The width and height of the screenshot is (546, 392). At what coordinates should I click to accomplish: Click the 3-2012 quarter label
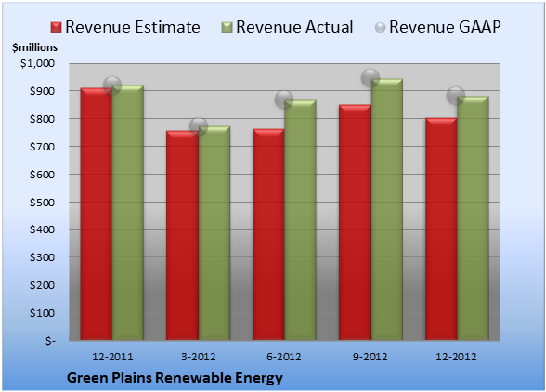pyautogui.click(x=199, y=357)
